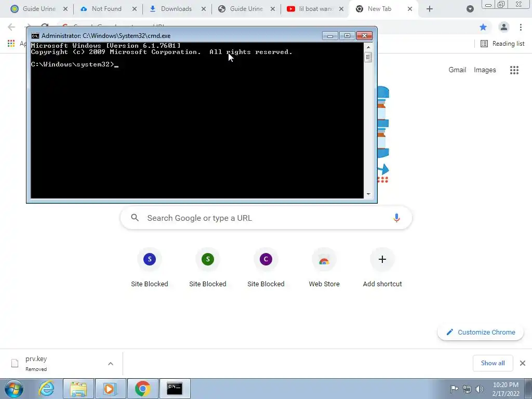The image size is (532, 399).
Task: Click the browser back arrow
Action: [11, 27]
